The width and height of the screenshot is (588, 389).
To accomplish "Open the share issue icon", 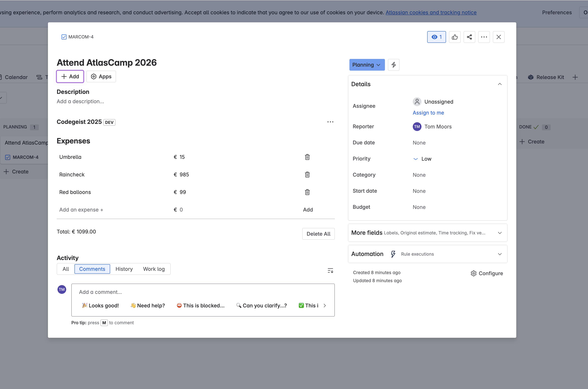I will [x=469, y=37].
